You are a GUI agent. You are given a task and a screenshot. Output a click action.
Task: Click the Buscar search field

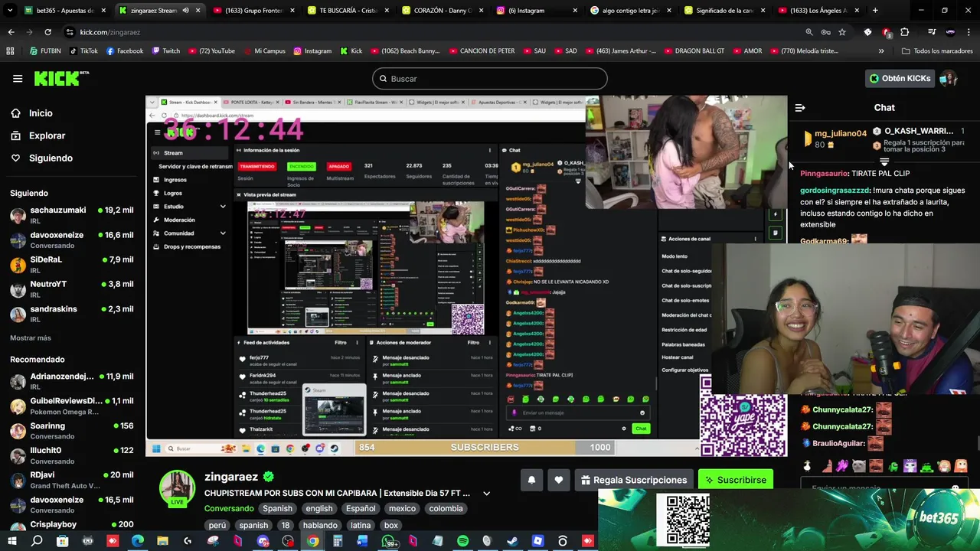490,79
